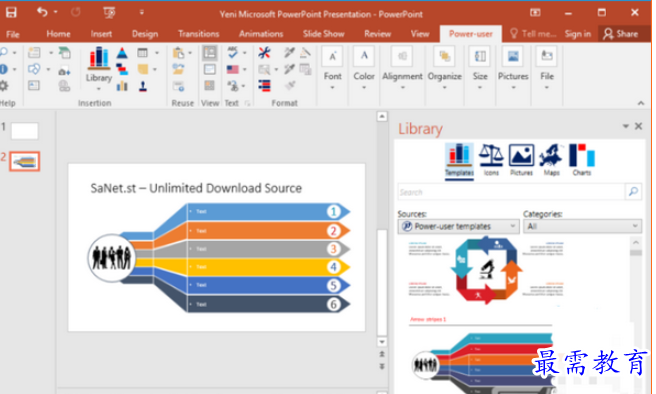The image size is (656, 394).
Task: Switch to the View tab
Action: point(420,34)
